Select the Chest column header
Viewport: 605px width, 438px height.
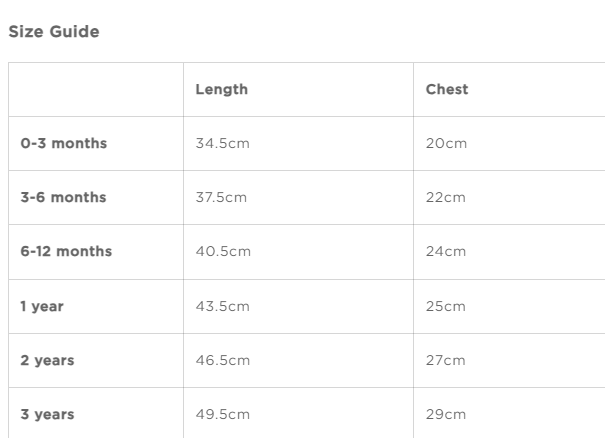[447, 89]
